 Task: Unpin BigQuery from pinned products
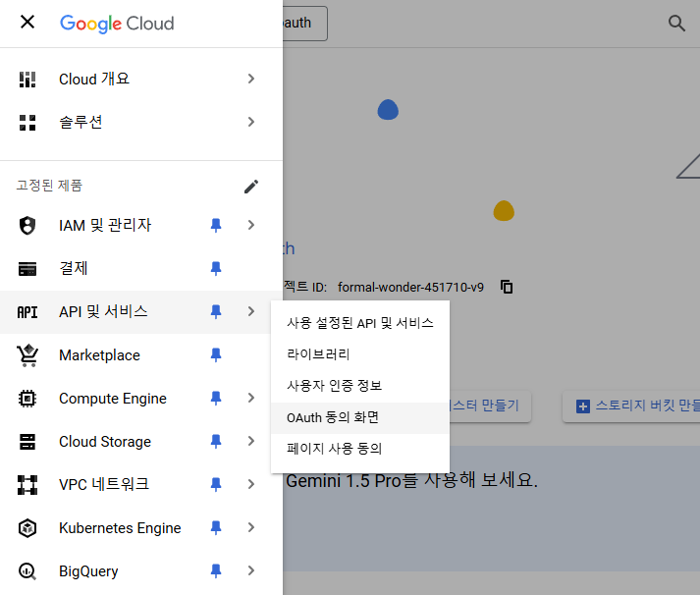[216, 571]
